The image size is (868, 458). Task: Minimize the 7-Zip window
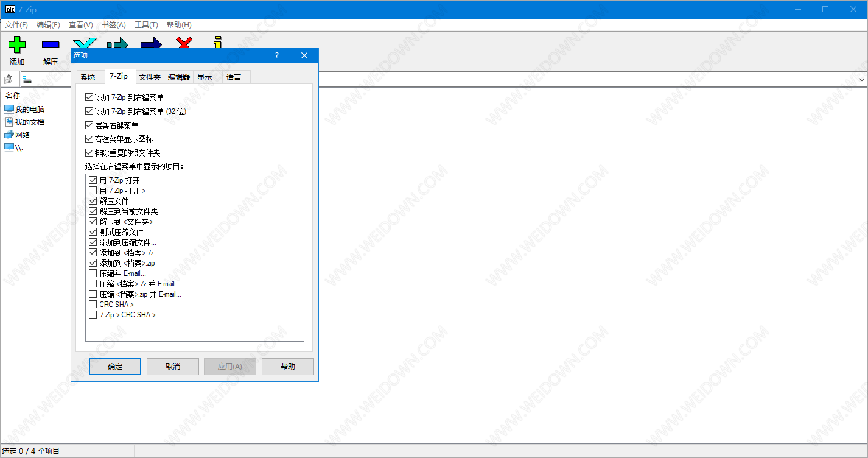[x=797, y=9]
